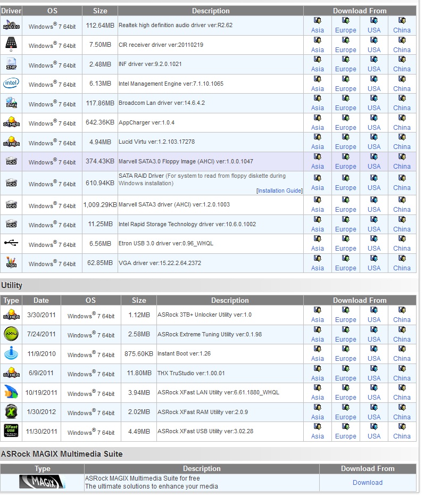The image size is (424, 504).
Task: Download Lucid Virtu from Asia
Action: 318,147
